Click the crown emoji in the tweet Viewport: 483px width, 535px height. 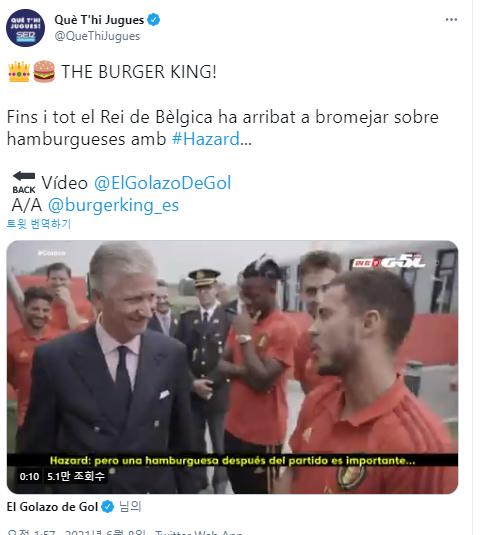click(19, 72)
